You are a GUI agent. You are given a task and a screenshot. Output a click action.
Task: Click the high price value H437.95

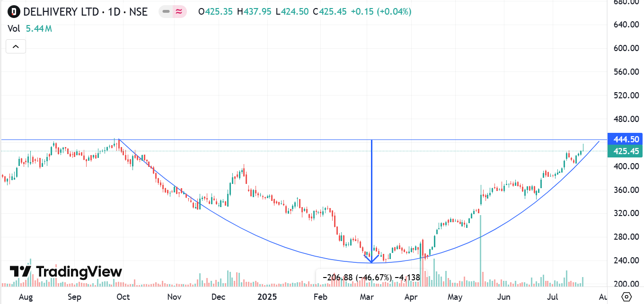[x=254, y=12]
